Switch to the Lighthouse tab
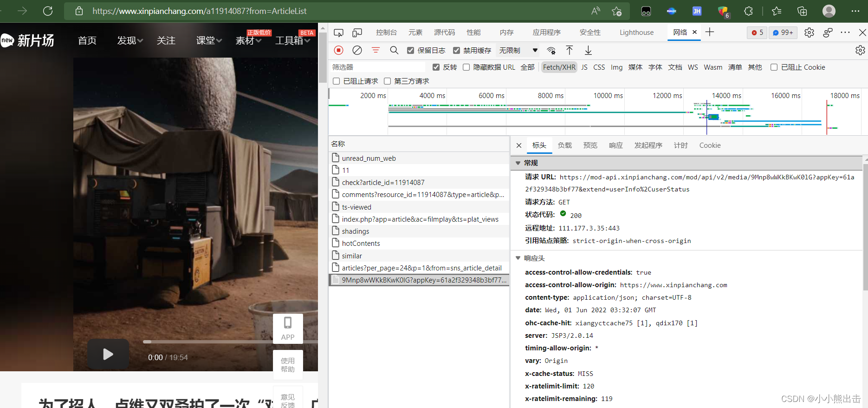 636,33
